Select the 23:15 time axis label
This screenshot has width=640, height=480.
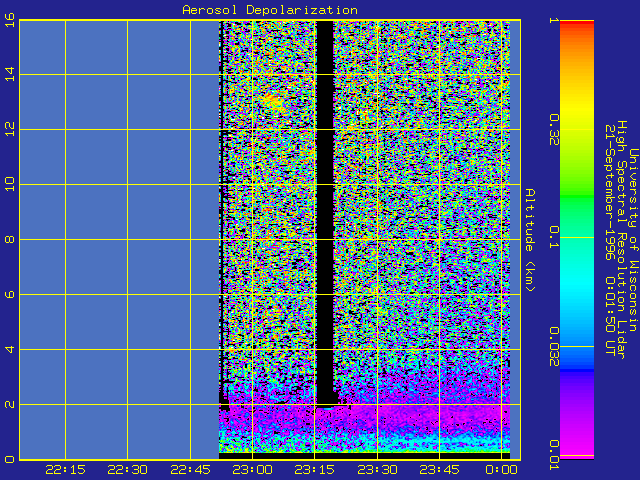pos(314,470)
